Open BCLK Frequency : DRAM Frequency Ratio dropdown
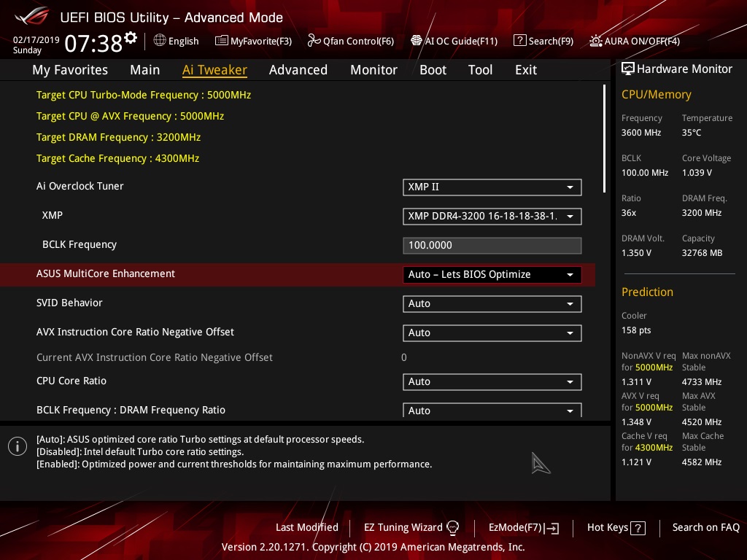747x560 pixels. coord(492,410)
